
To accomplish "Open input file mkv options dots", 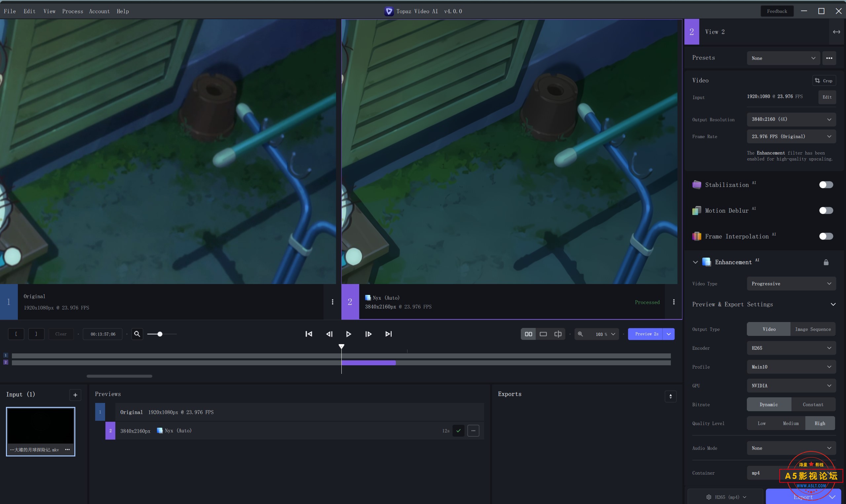I will tap(67, 450).
